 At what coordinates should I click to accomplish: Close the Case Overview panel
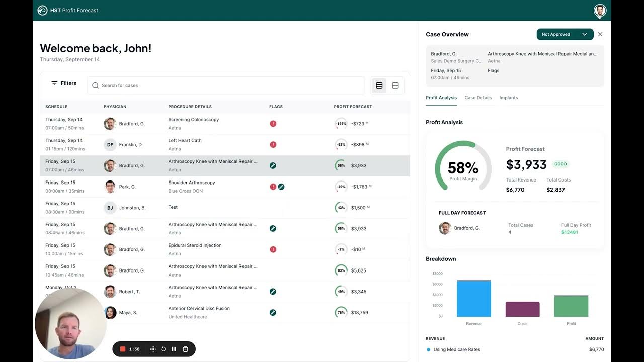(600, 34)
